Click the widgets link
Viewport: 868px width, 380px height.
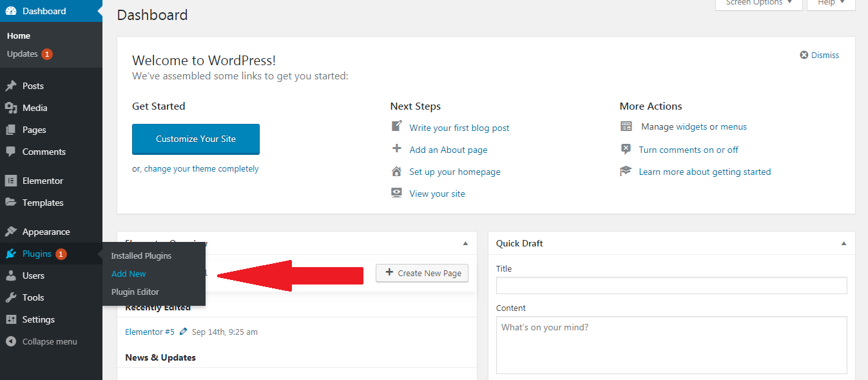click(691, 127)
